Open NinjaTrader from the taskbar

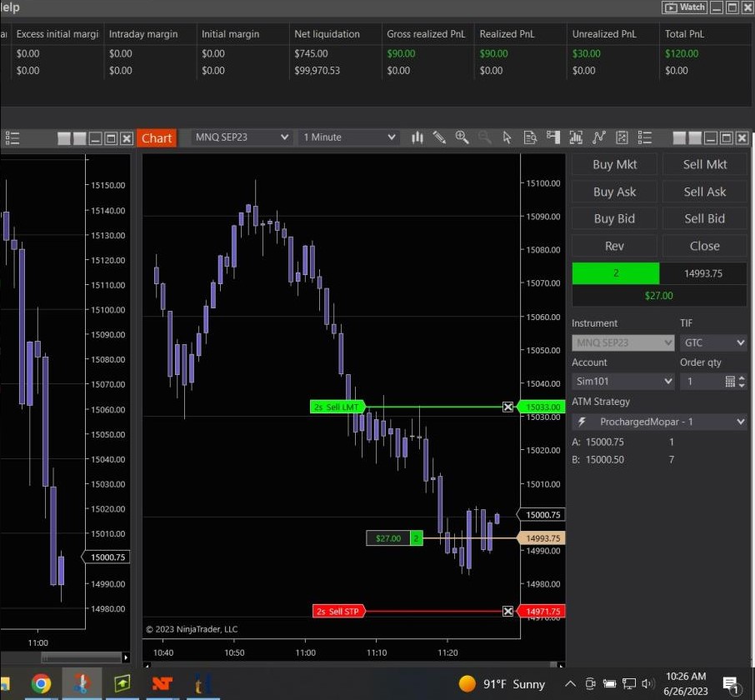point(162,683)
